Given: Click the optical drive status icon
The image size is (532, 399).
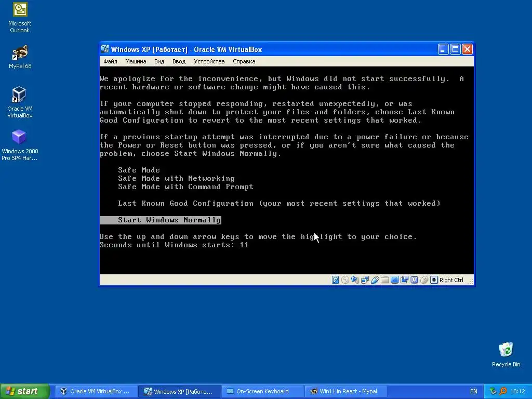Looking at the screenshot, I should point(345,280).
